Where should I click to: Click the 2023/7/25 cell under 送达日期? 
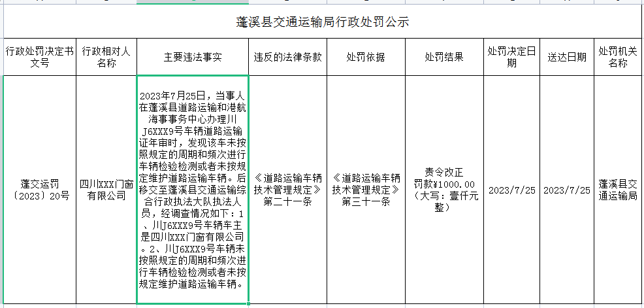tap(566, 190)
